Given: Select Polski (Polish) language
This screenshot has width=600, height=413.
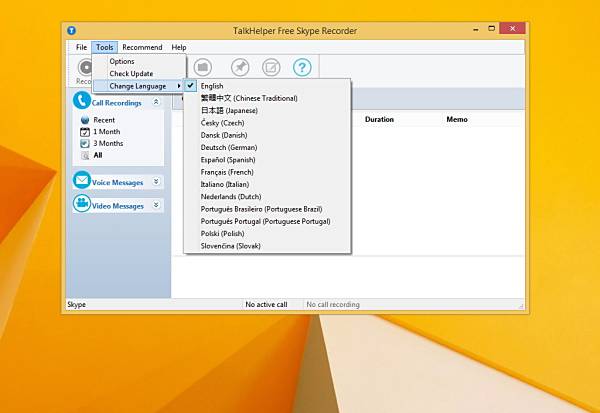Looking at the screenshot, I should click(267, 233).
